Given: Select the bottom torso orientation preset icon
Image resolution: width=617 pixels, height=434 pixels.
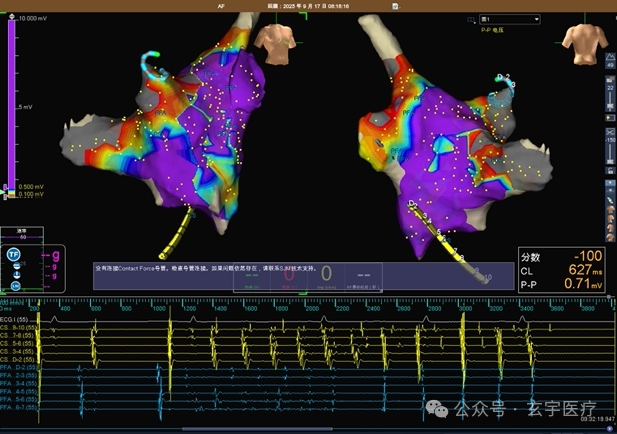Looking at the screenshot, I should pyautogui.click(x=610, y=236).
